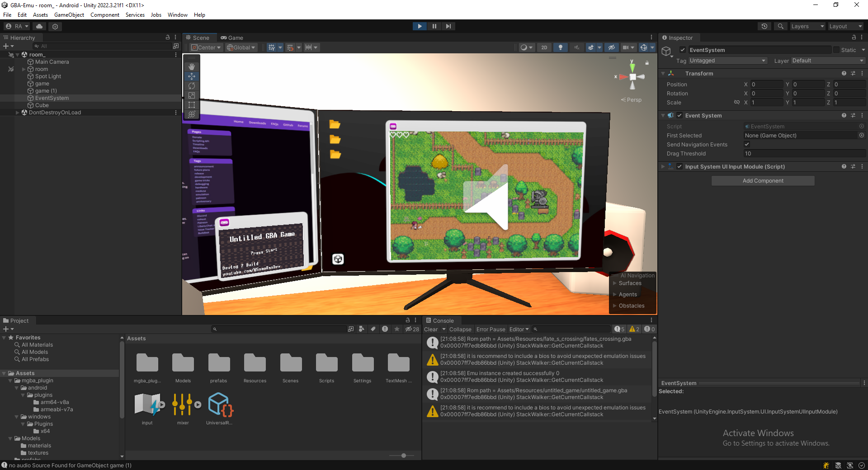Open the Gizmos dropdown in Scene toolbar
Viewport: 868px width, 470px height.
pyautogui.click(x=652, y=47)
